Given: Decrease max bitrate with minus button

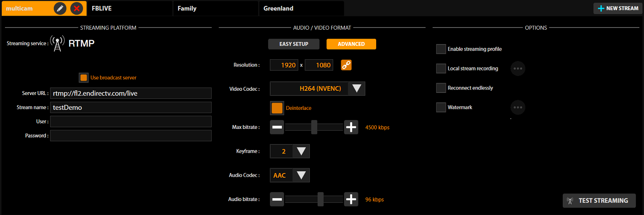Looking at the screenshot, I should [x=277, y=127].
